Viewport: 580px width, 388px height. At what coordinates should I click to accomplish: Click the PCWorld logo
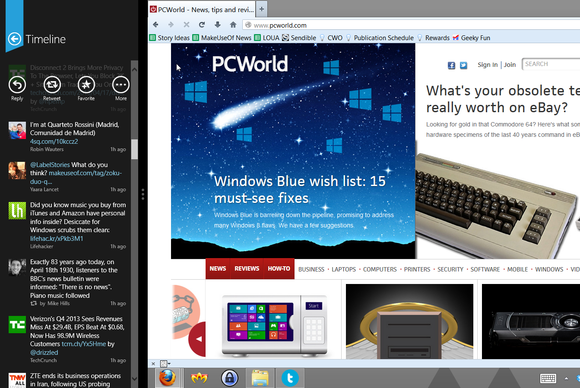[x=250, y=64]
